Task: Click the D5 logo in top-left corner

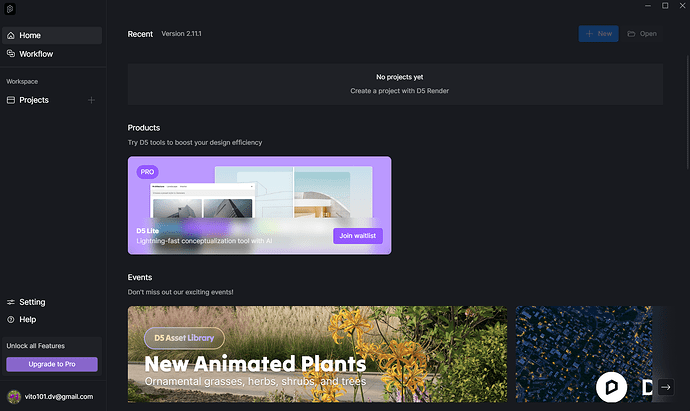Action: [10, 9]
